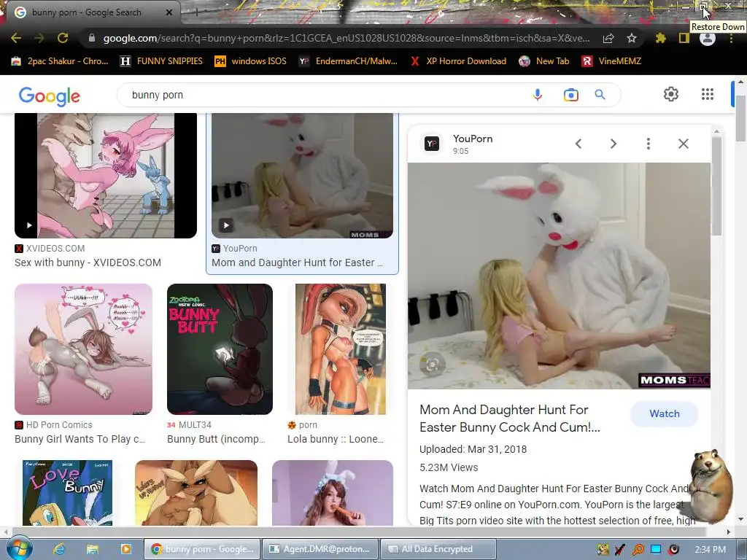The image size is (747, 560).
Task: Open the XP Horror Download bookmark
Action: (458, 61)
